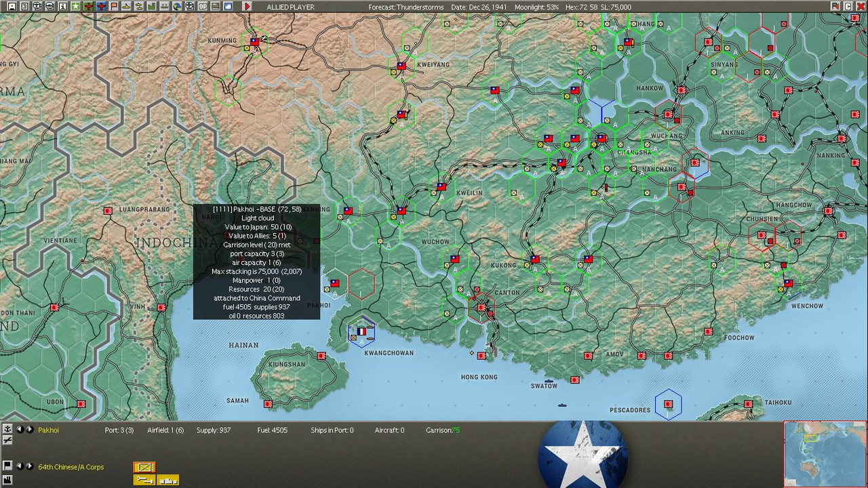
Task: Select the French flag base at Kwangchowan
Action: click(x=361, y=331)
